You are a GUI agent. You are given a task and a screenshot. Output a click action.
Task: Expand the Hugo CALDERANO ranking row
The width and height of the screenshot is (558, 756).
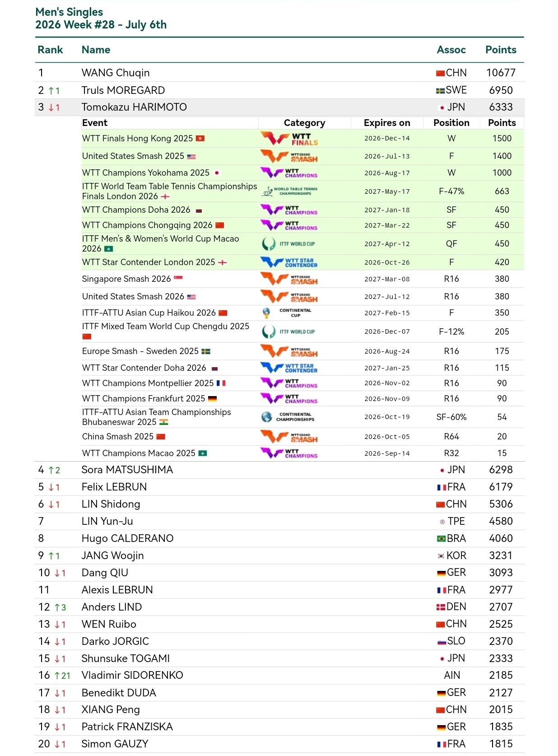point(279,539)
